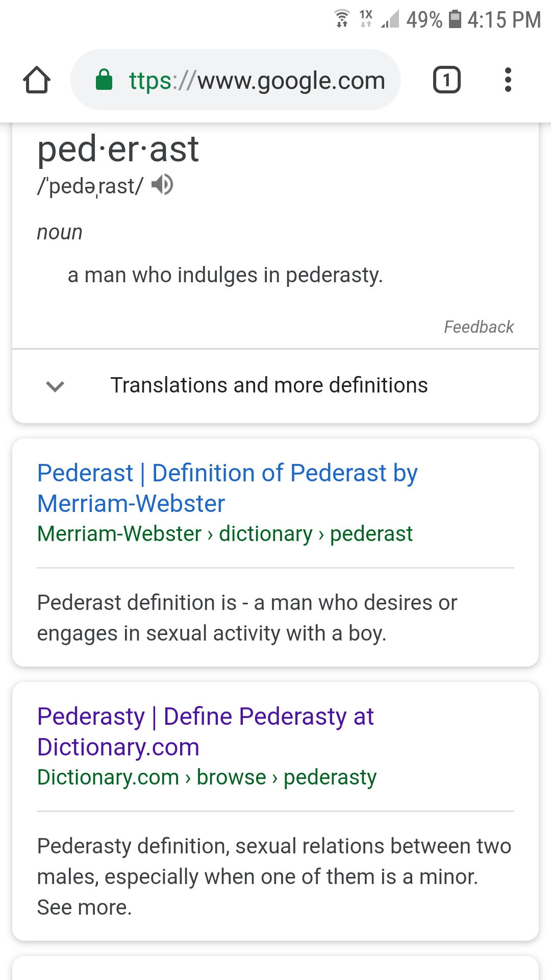Expand the translations chevron arrow
The height and width of the screenshot is (980, 551).
pos(55,386)
